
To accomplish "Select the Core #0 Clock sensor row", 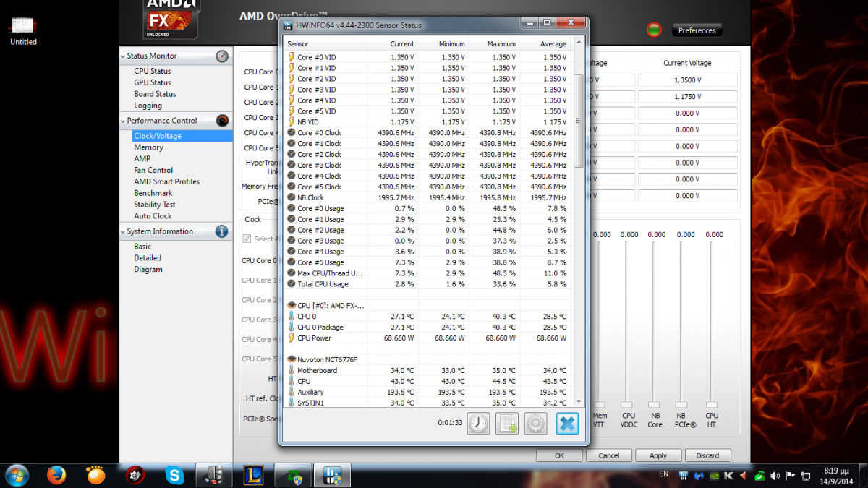I will pos(427,133).
